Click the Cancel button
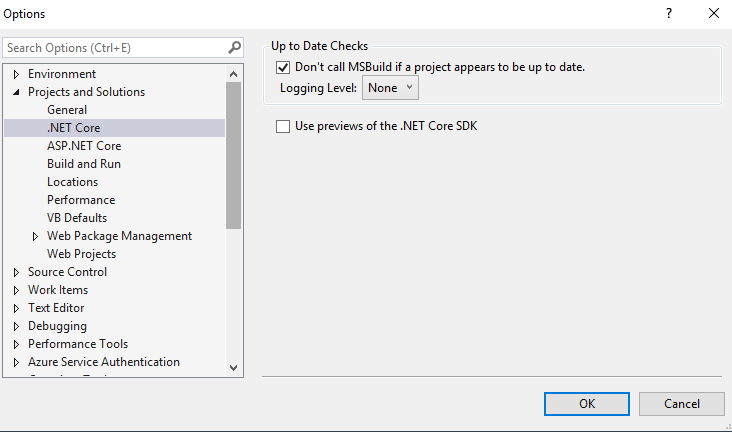 [x=682, y=404]
